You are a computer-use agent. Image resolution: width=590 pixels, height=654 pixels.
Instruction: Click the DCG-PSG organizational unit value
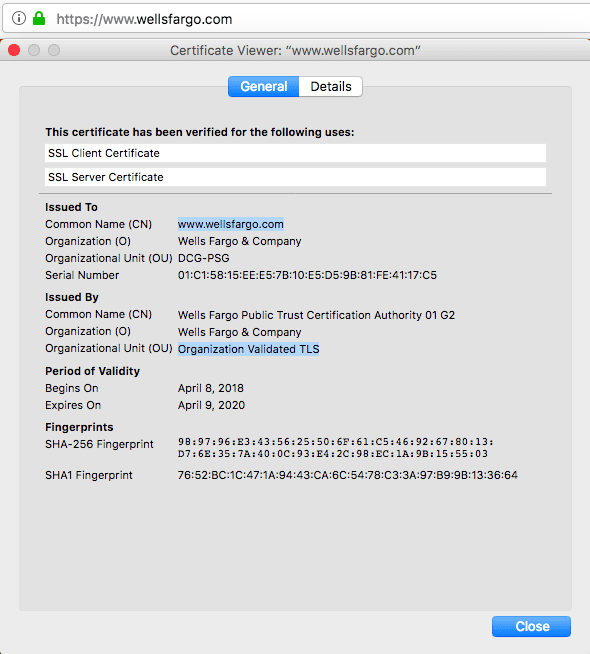pos(203,258)
